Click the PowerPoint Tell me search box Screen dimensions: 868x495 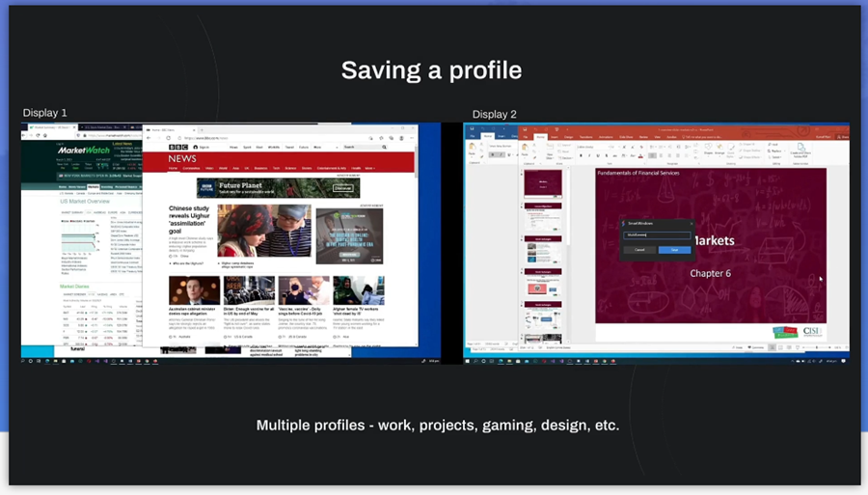pyautogui.click(x=703, y=137)
